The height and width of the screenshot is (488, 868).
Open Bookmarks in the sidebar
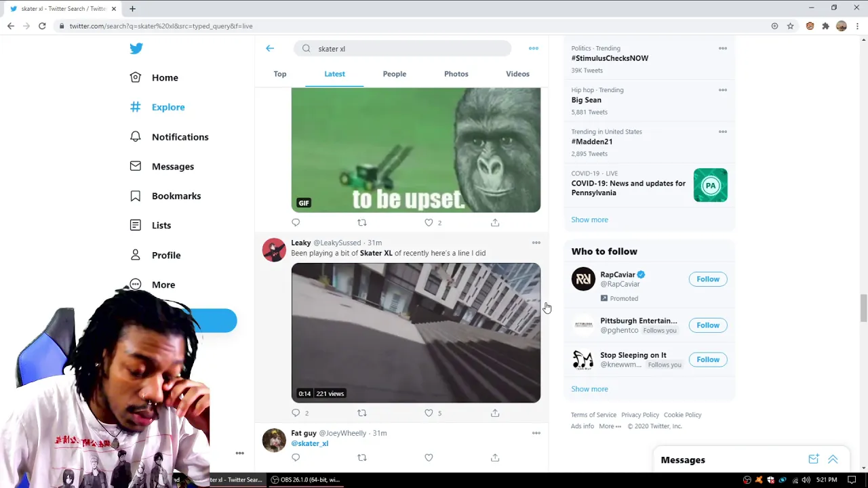pos(165,196)
